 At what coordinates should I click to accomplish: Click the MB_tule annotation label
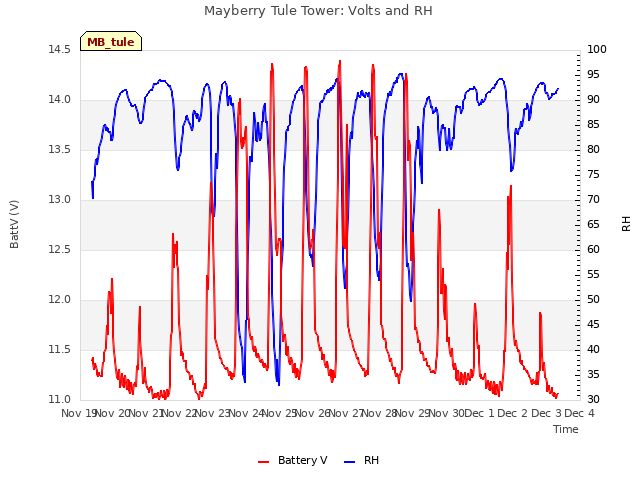[111, 42]
